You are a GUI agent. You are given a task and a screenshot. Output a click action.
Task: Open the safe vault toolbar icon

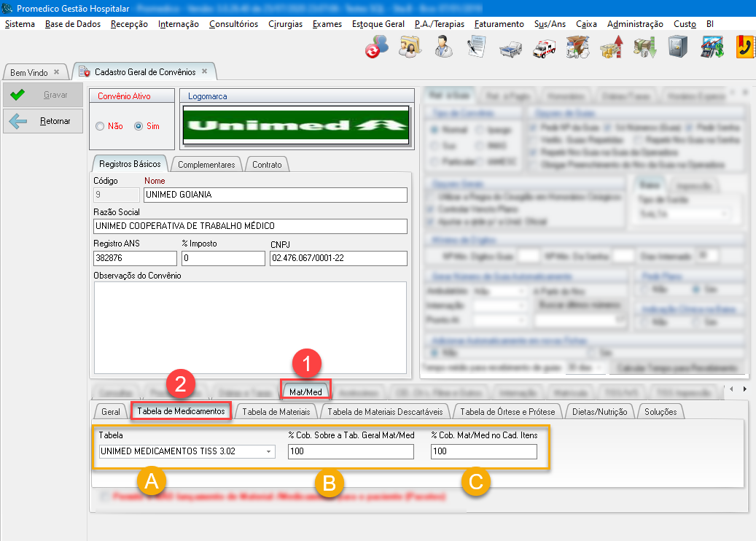[678, 47]
